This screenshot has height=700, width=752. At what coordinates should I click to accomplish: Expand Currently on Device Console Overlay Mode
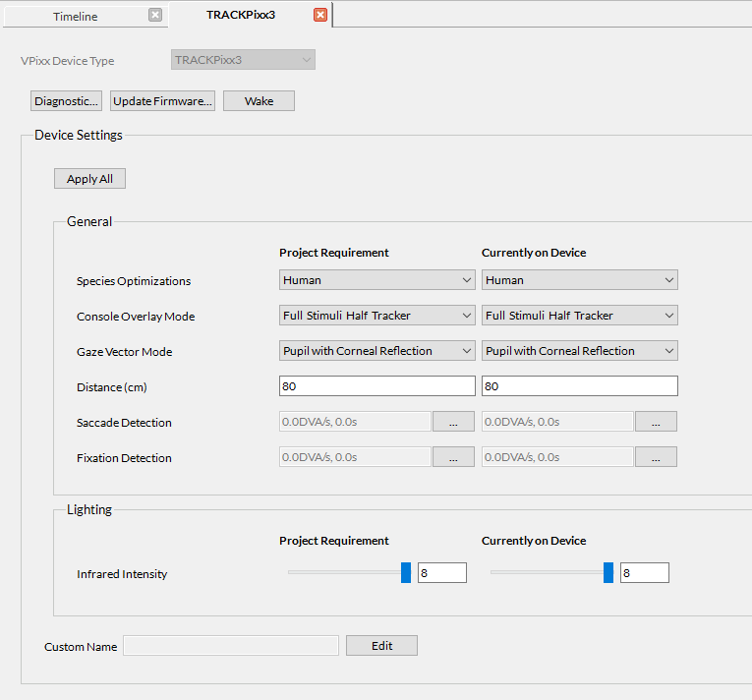(579, 316)
